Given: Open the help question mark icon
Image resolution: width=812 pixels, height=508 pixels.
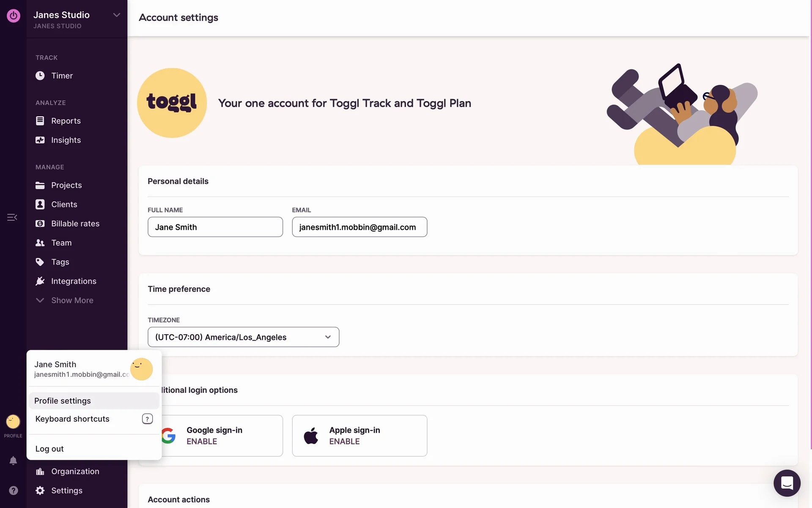Looking at the screenshot, I should point(13,490).
